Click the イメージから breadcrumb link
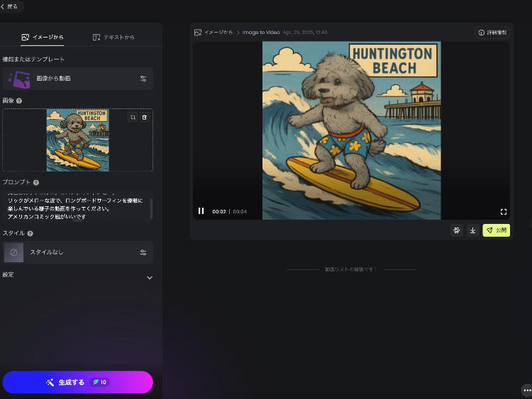Image resolution: width=532 pixels, height=399 pixels. click(218, 32)
